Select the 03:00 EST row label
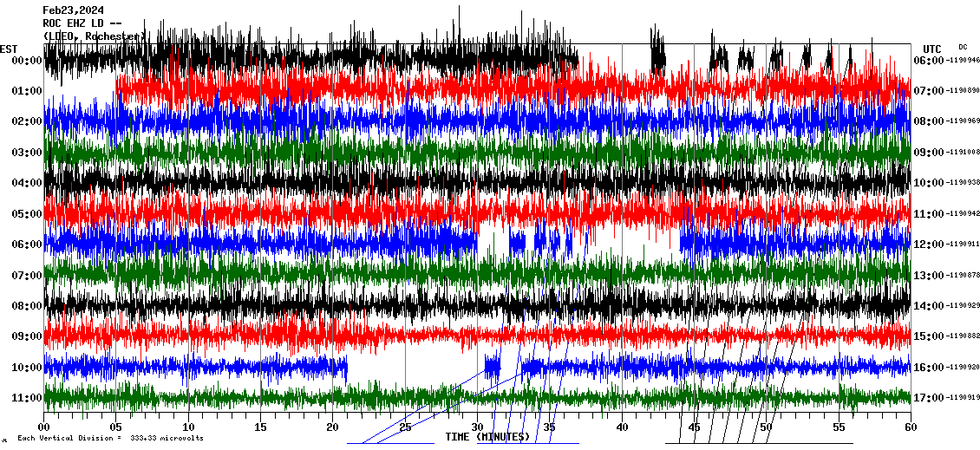980x450 pixels. point(26,153)
